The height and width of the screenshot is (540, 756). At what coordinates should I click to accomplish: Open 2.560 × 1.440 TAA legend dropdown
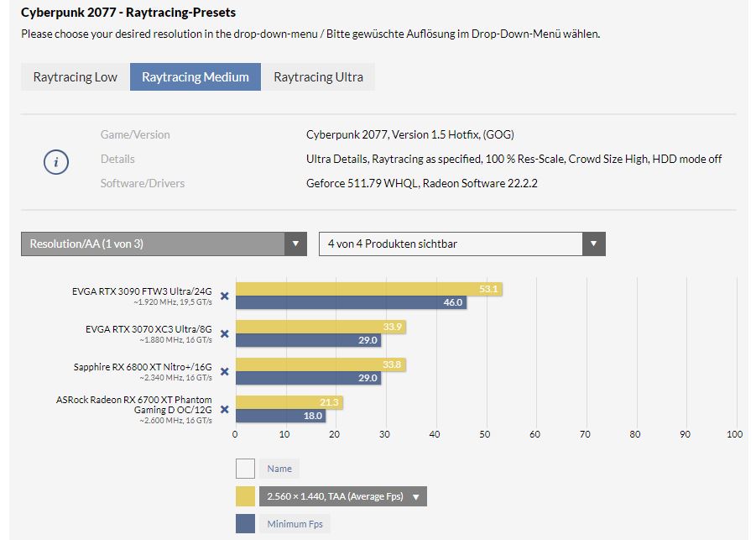343,496
